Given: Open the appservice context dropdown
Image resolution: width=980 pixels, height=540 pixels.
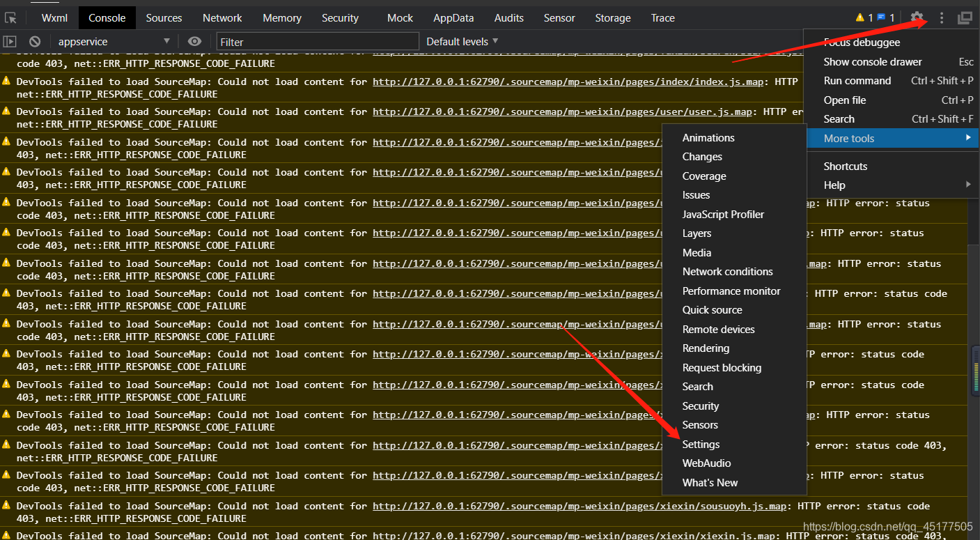Looking at the screenshot, I should [x=114, y=42].
